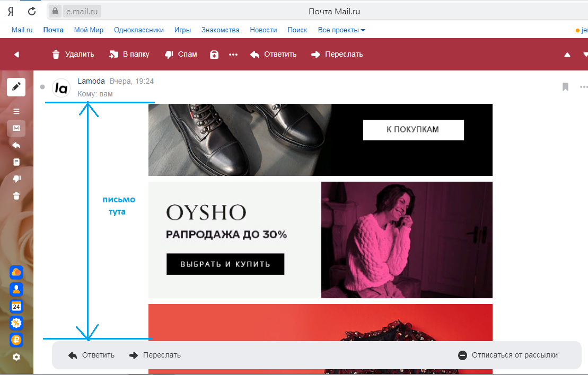Image resolution: width=588 pixels, height=375 pixels.
Task: Click Переслать in the red toolbar
Action: (337, 55)
